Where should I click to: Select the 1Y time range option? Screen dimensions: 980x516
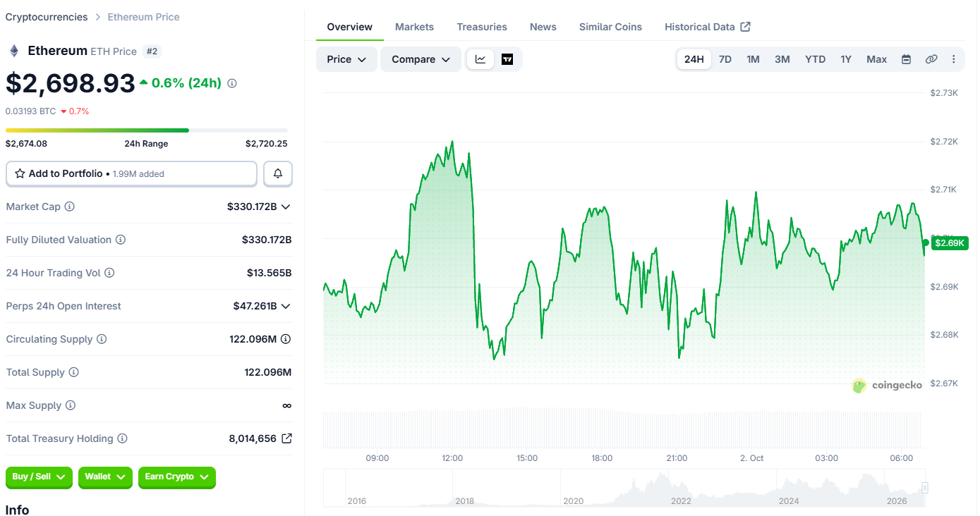pos(846,59)
